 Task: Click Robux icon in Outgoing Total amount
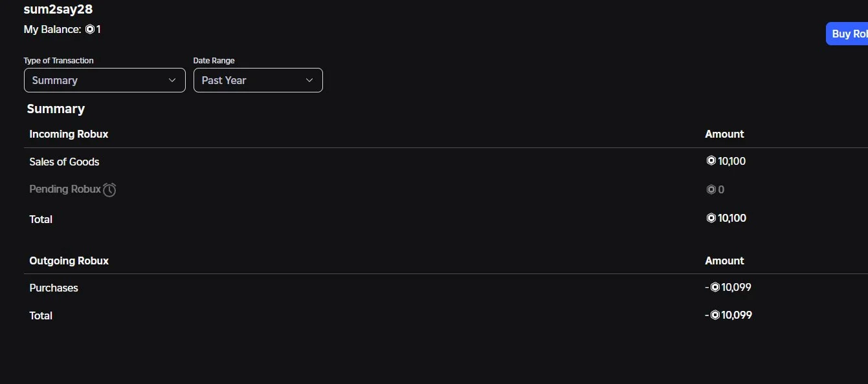point(715,315)
